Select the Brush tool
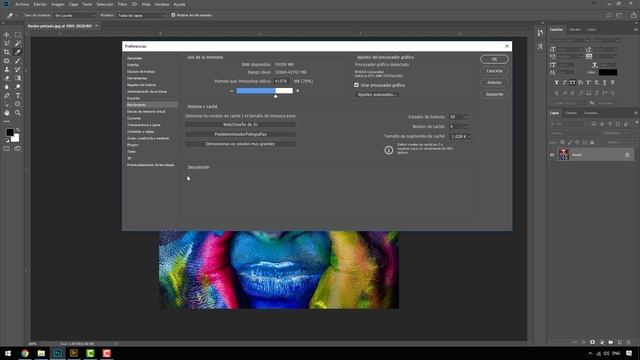 click(x=18, y=61)
